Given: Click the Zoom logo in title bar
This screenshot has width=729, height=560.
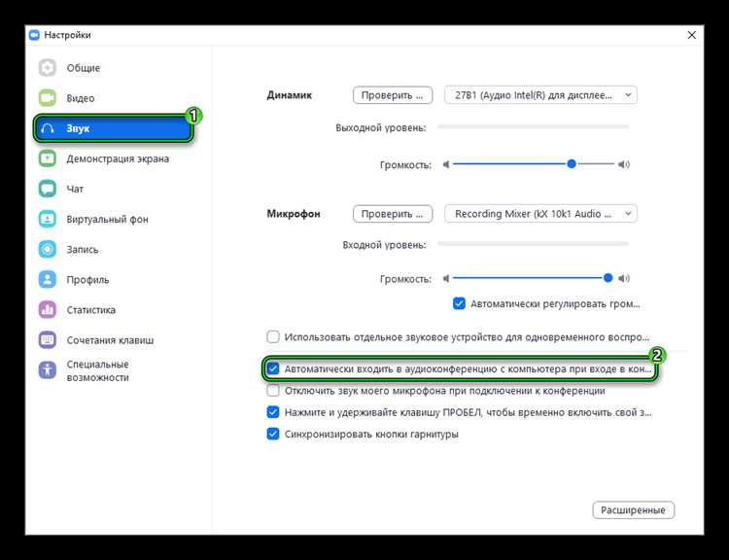Looking at the screenshot, I should [x=34, y=35].
